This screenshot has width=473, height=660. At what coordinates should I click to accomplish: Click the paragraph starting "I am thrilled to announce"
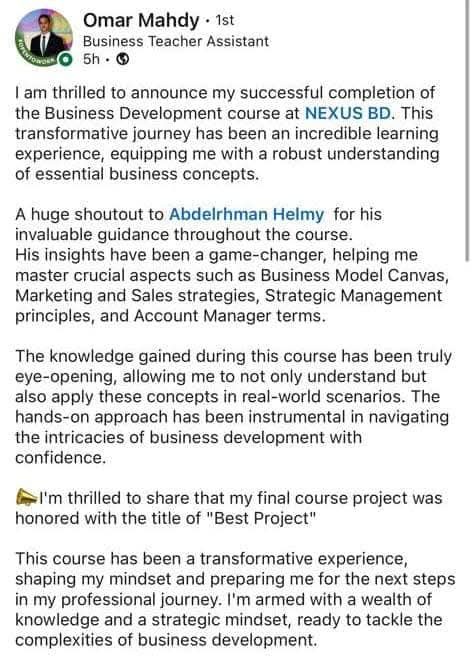point(227,133)
